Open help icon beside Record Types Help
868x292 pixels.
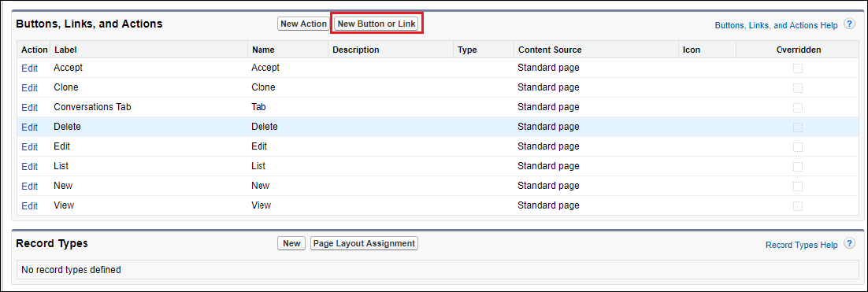(x=849, y=243)
